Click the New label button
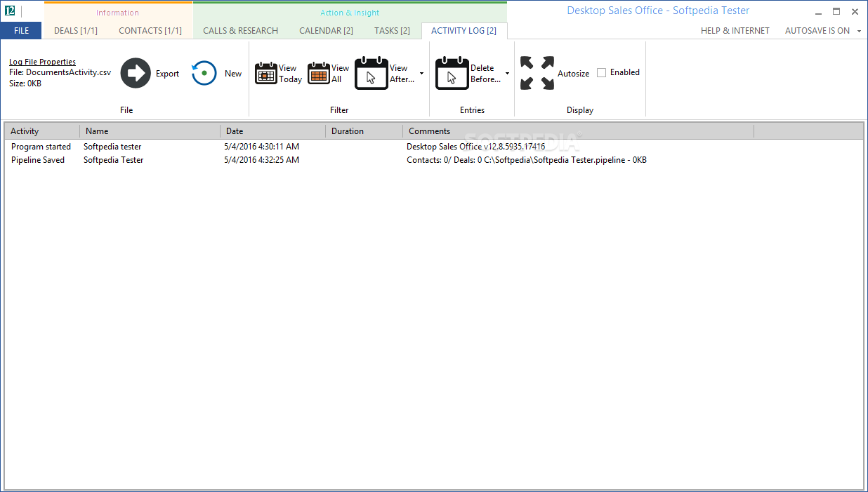 coord(233,74)
